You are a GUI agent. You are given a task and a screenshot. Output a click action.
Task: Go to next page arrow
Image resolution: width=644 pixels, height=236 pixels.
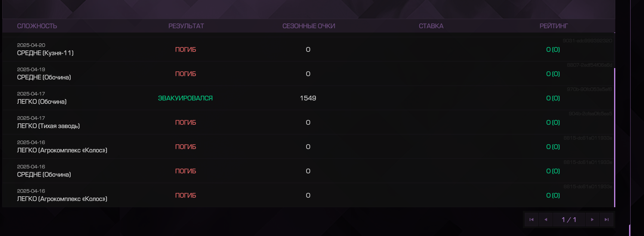pos(592,220)
